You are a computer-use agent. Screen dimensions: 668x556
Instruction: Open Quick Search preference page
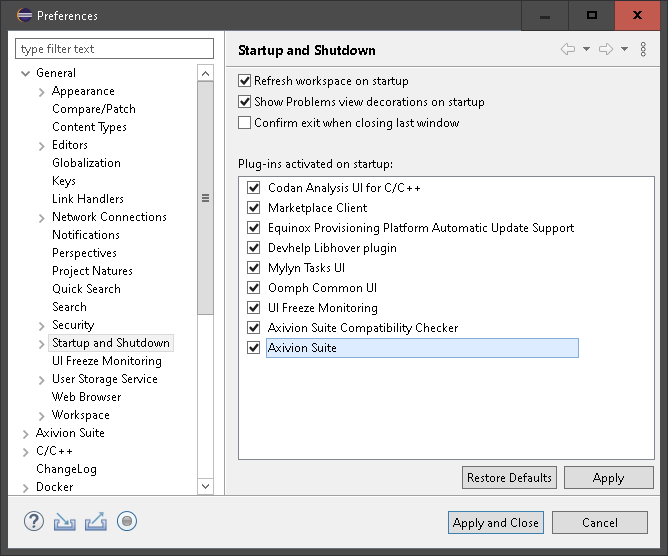click(86, 289)
